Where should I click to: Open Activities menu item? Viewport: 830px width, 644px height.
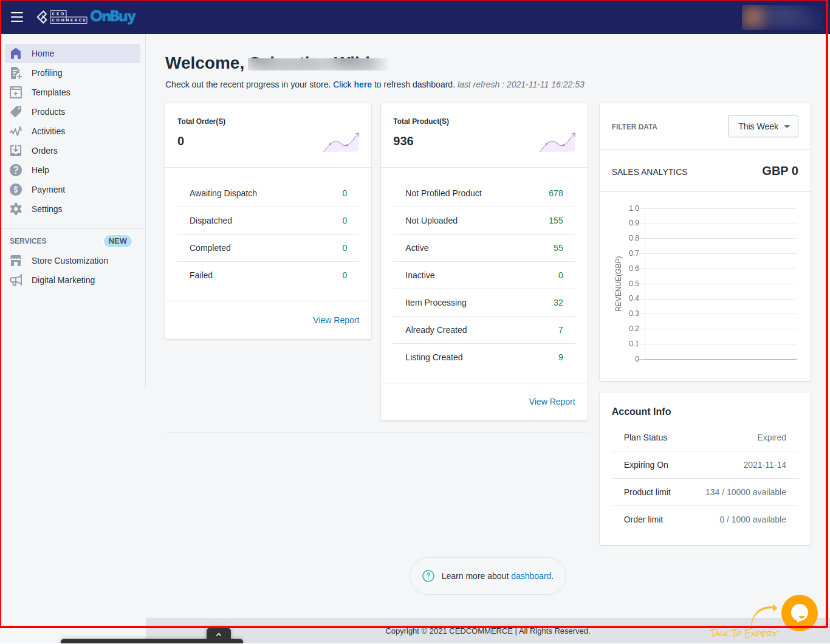(x=73, y=131)
